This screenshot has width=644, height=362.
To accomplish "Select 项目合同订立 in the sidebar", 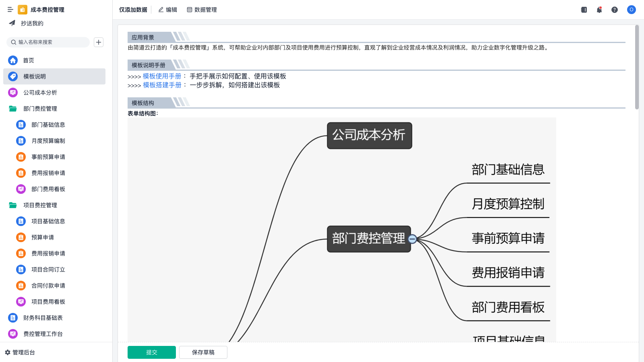I will (54, 269).
